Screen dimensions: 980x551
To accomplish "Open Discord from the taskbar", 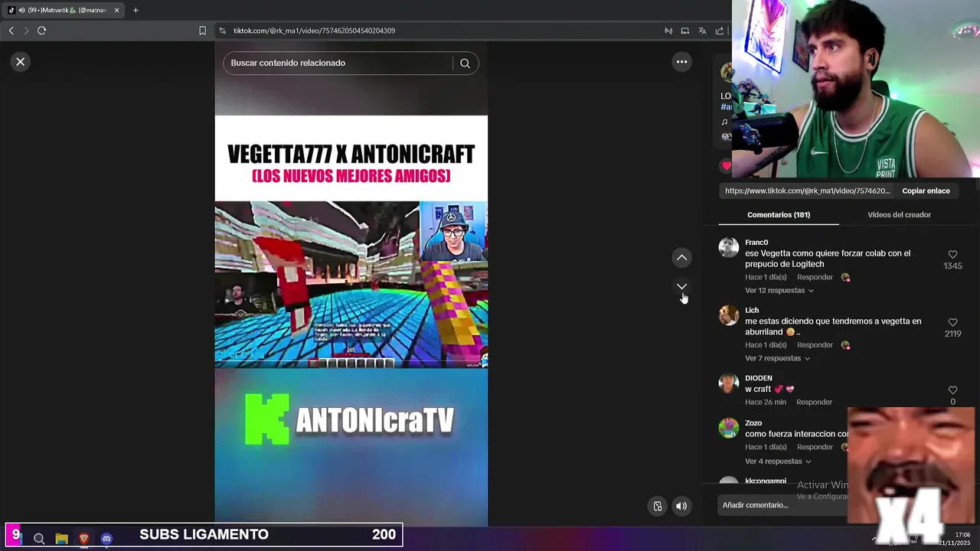I will pos(106,539).
